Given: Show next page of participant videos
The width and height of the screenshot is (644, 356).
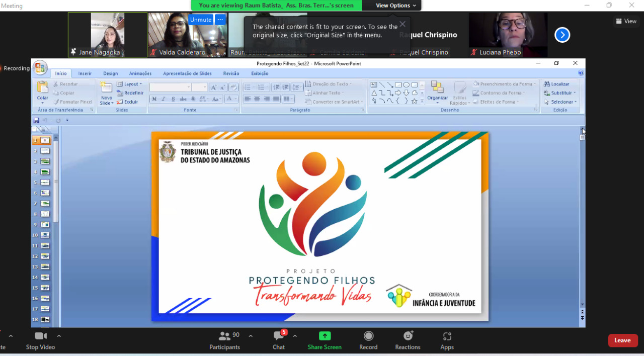Looking at the screenshot, I should tap(562, 35).
